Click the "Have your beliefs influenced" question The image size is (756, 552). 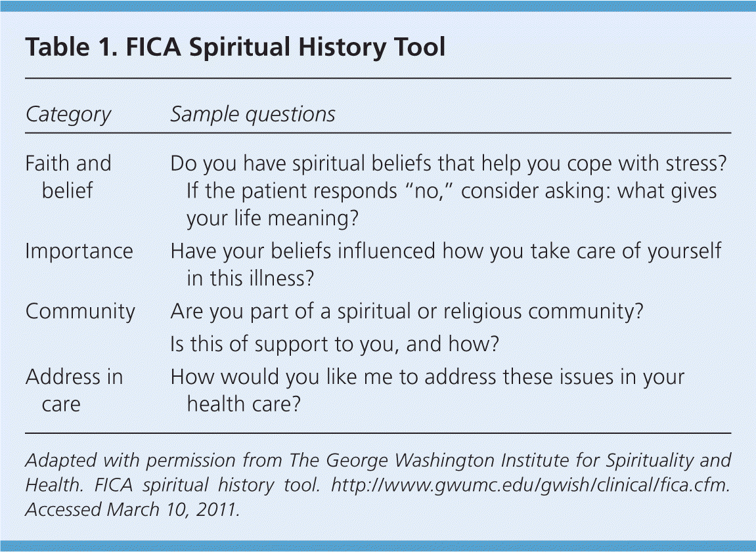tap(446, 251)
